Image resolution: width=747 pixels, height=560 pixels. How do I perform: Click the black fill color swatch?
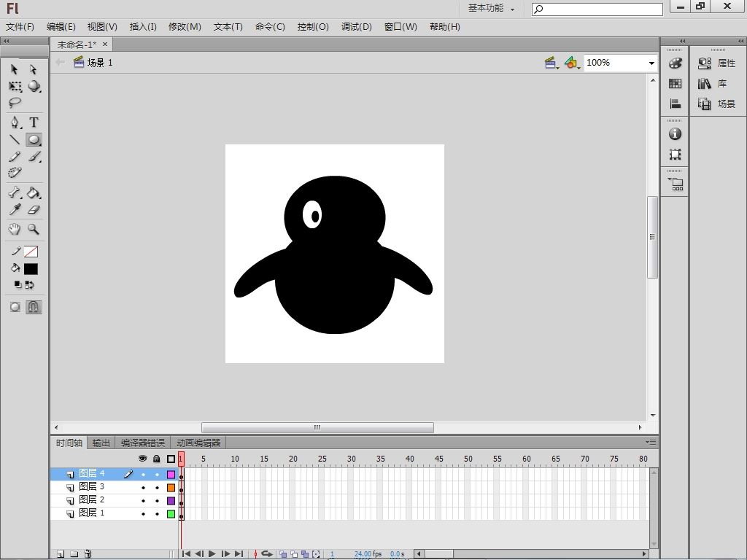(31, 269)
